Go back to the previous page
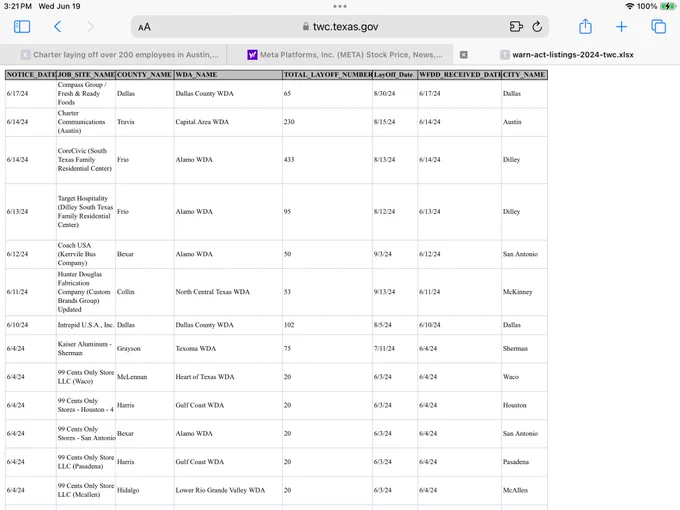 57,26
